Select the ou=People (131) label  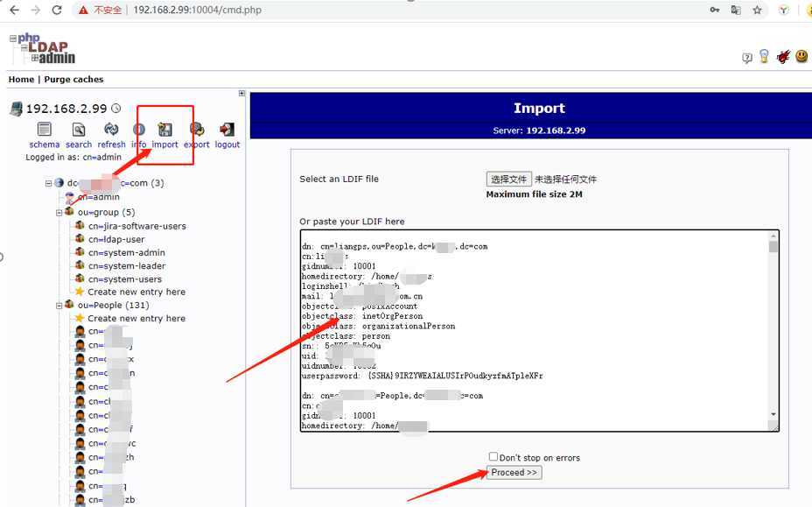point(114,306)
